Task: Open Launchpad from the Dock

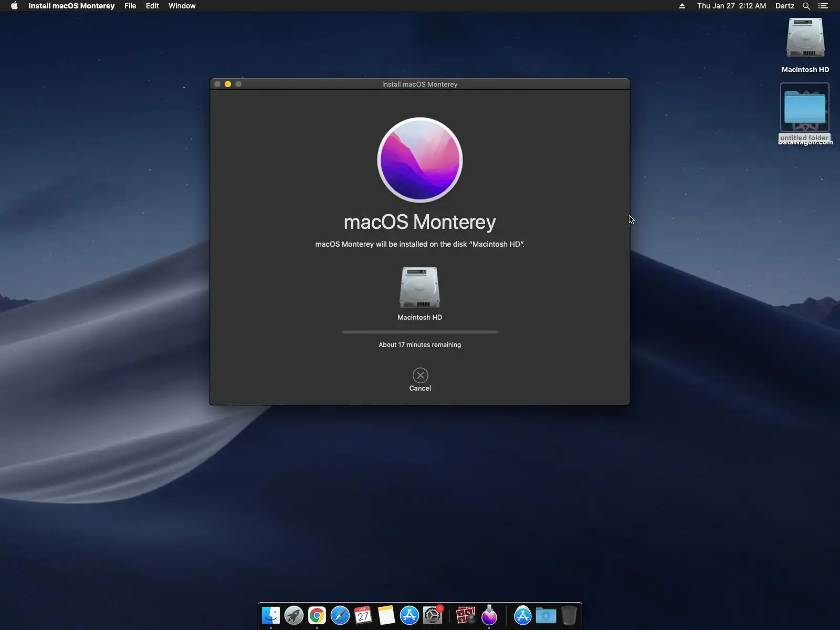Action: 294,615
